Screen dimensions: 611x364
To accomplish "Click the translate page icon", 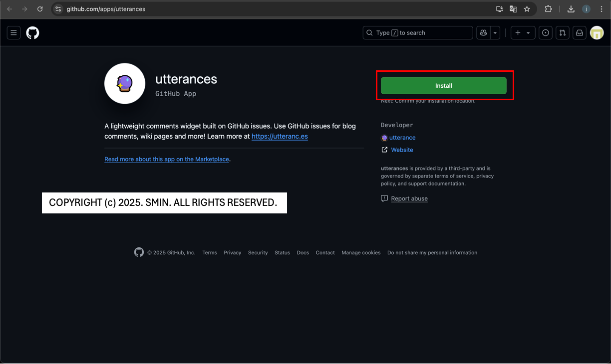I will point(513,9).
